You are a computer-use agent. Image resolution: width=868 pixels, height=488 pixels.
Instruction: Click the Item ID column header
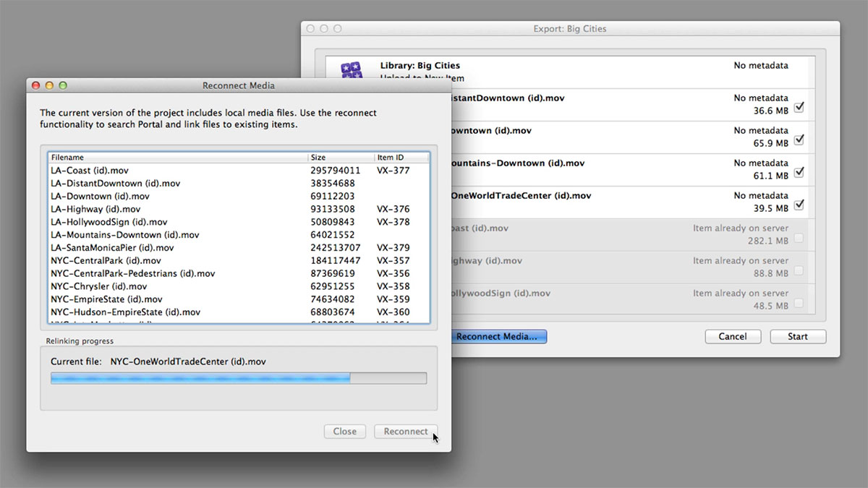point(401,157)
